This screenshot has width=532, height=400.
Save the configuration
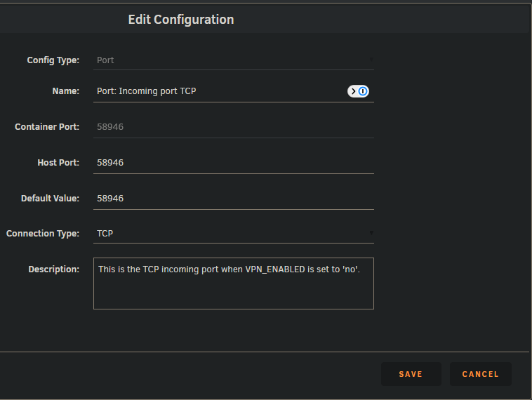[411, 374]
